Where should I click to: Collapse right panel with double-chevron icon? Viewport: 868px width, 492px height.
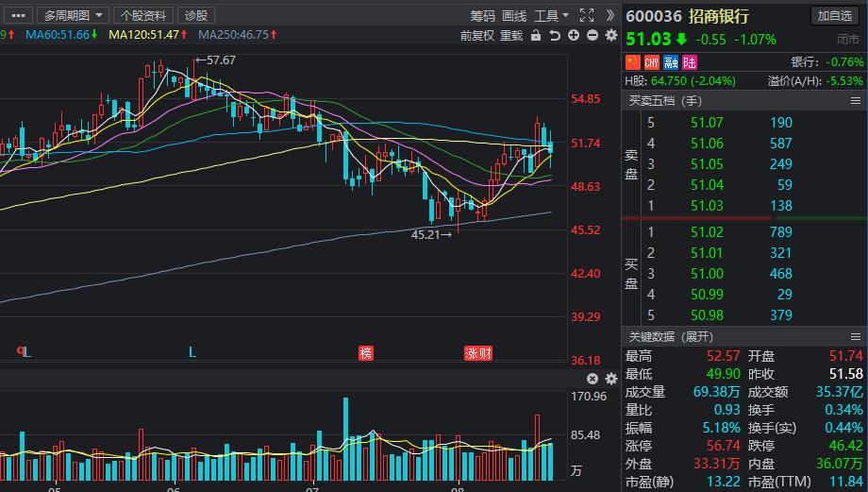coord(610,15)
